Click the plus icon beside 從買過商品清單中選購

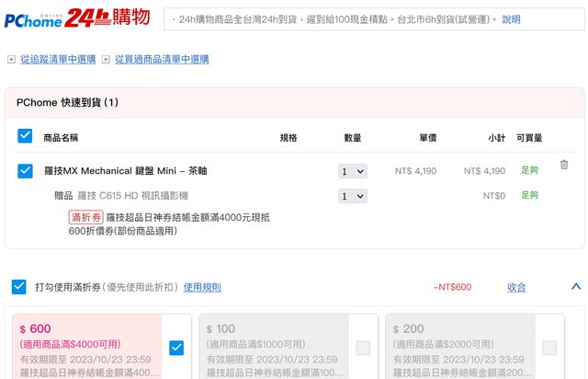[x=106, y=60]
